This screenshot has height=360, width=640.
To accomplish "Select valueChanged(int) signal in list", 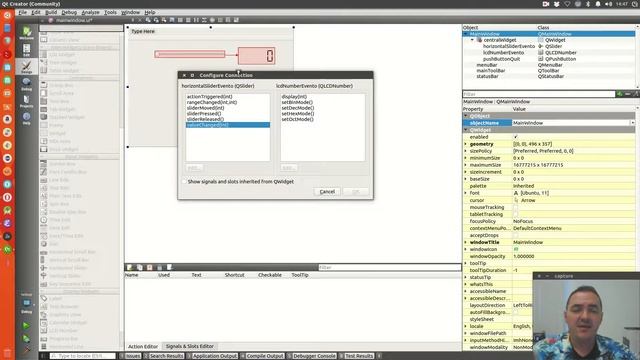I will (228, 125).
